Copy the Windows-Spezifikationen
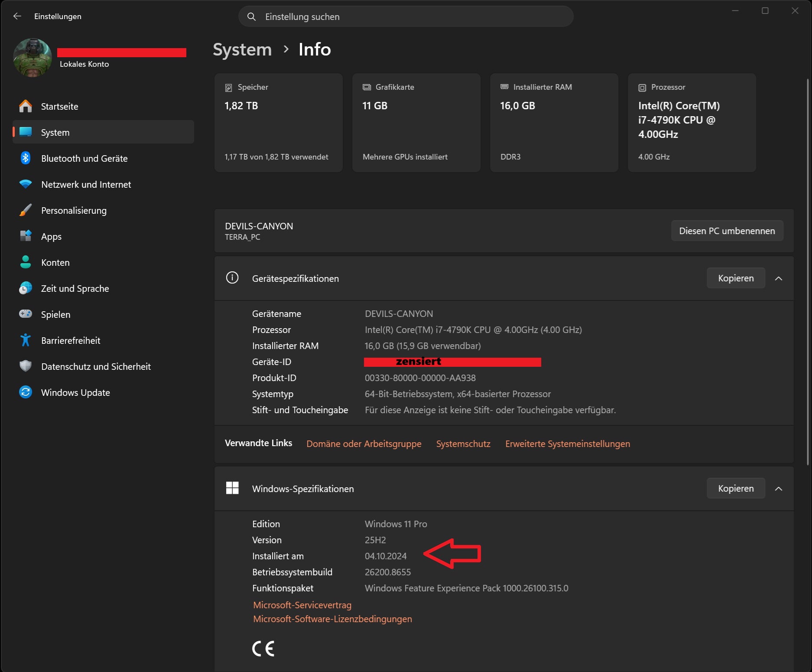 (x=736, y=489)
